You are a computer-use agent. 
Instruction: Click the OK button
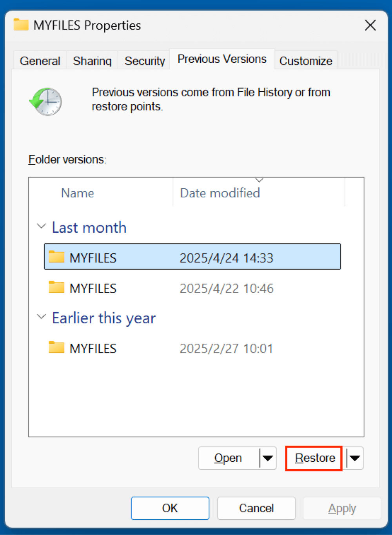tap(170, 508)
